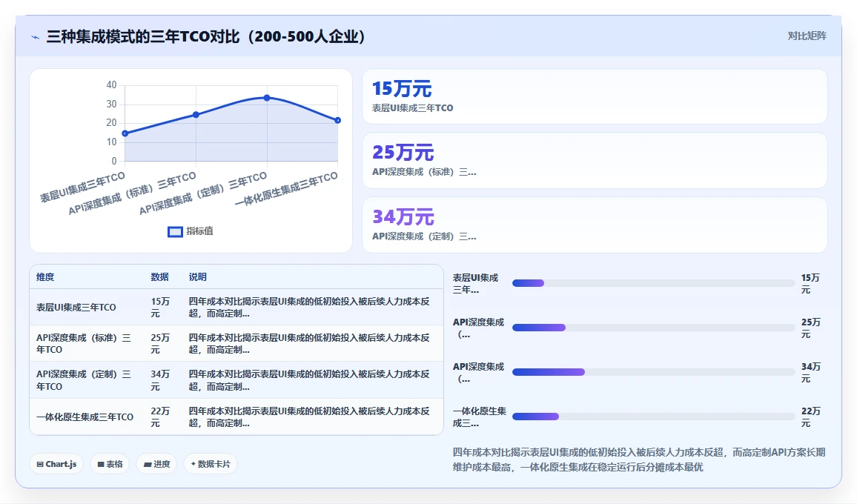Click the 数据 column header
Viewport: 857px width, 504px height.
coord(159,277)
